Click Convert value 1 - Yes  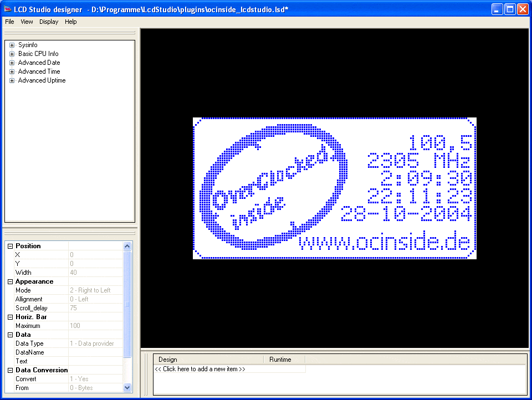[96, 379]
